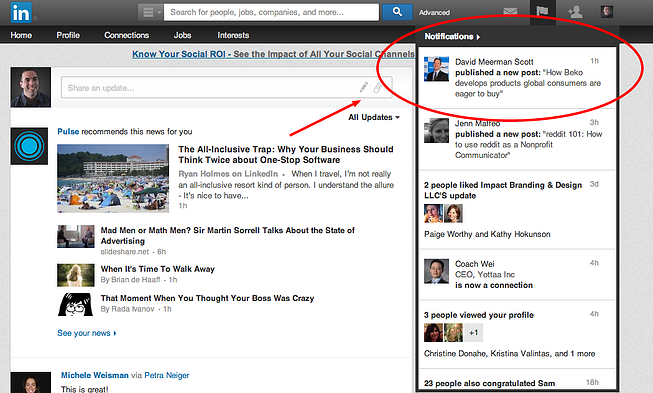Click the notifications flag icon
The image size is (653, 393).
(542, 12)
